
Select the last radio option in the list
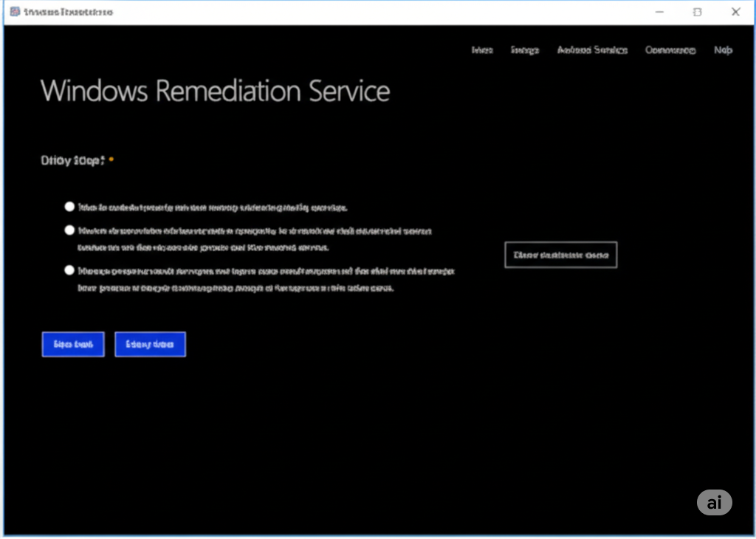pyautogui.click(x=69, y=270)
